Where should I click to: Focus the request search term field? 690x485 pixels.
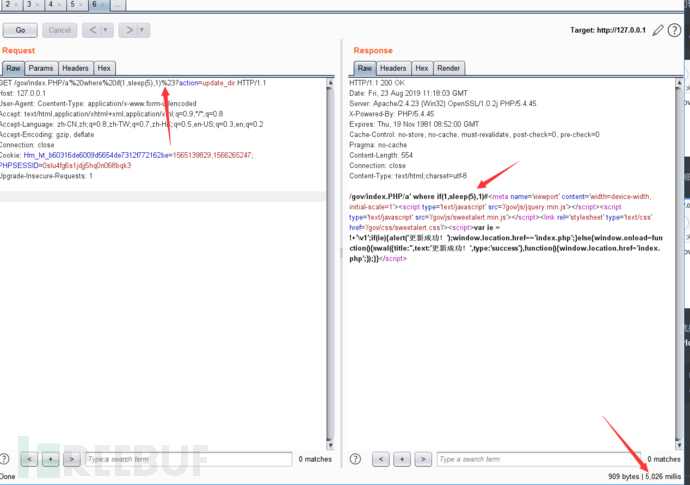point(189,459)
